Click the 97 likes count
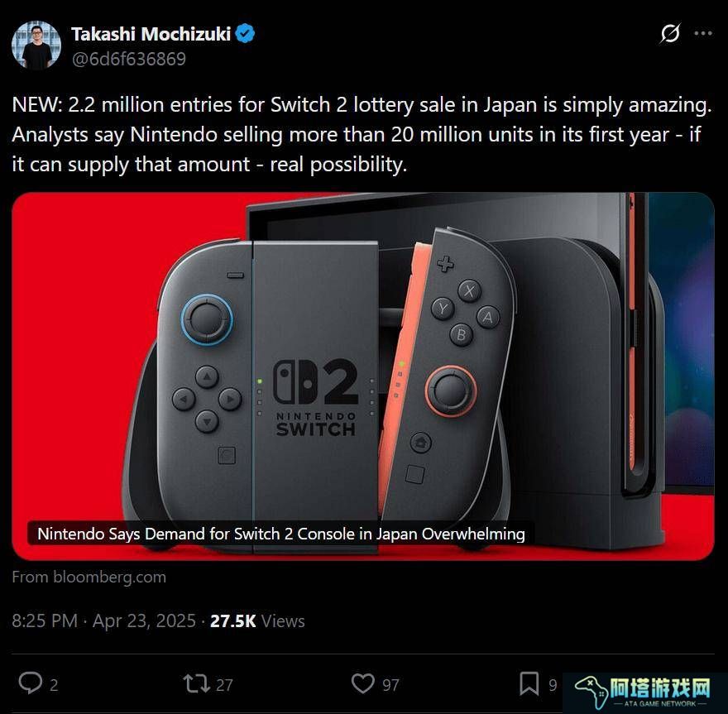This screenshot has height=714, width=728. pos(390,685)
